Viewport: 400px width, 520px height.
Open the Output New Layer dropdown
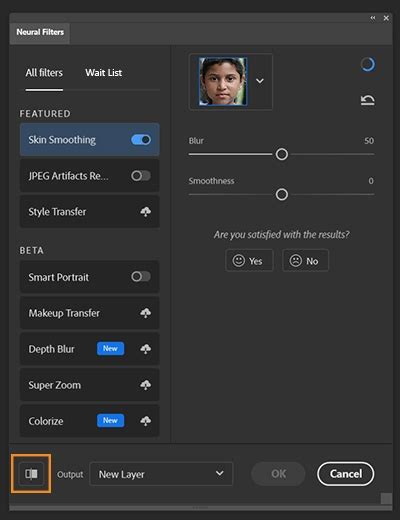(161, 474)
